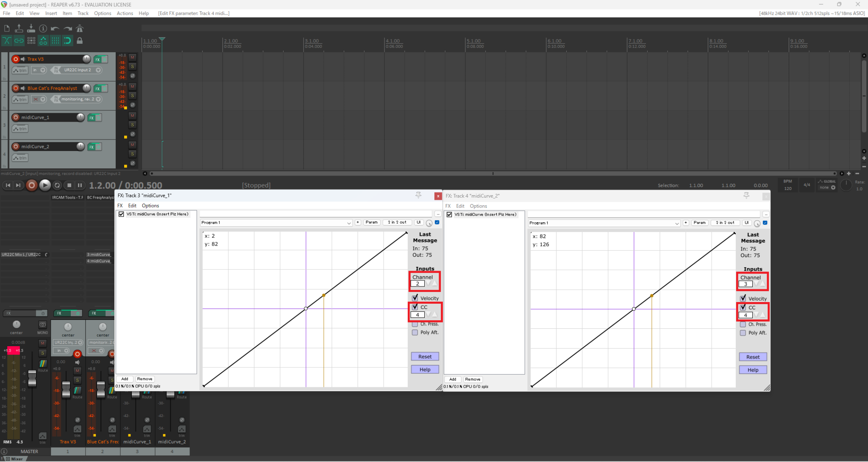The height and width of the screenshot is (462, 868).
Task: Arm record on Trax V3 track
Action: pyautogui.click(x=16, y=59)
